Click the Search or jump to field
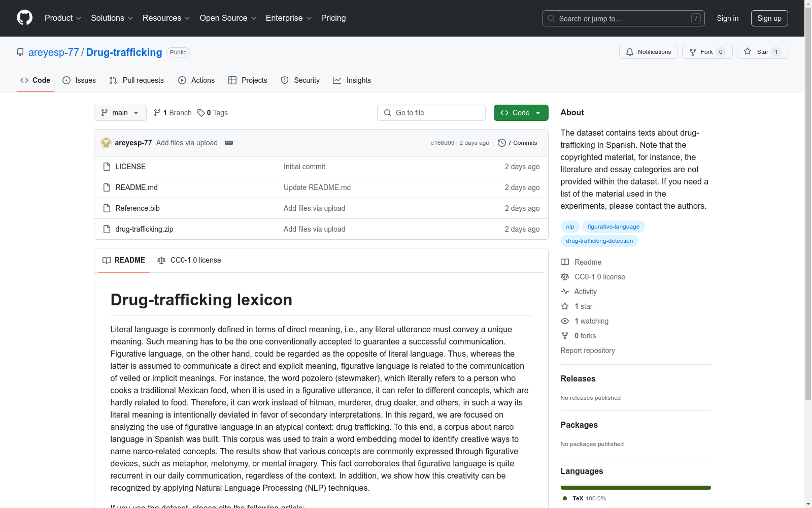Screen dimensions: 812x508 click(624, 18)
